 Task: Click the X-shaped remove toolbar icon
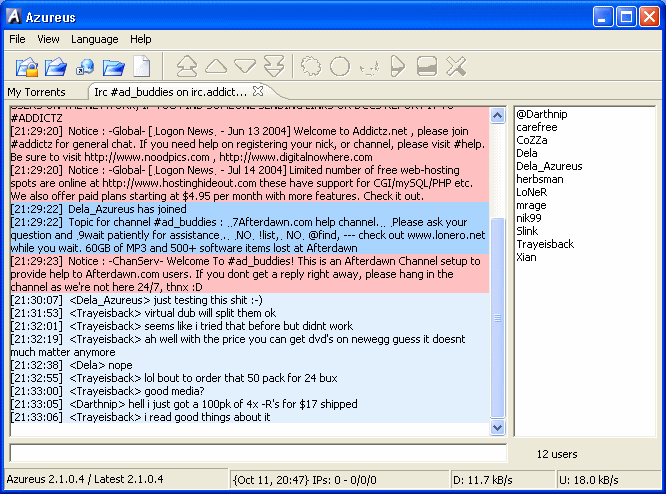(456, 66)
